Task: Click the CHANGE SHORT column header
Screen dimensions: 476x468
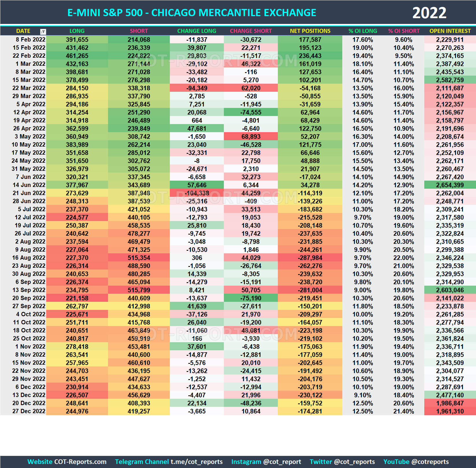Action: pos(251,31)
